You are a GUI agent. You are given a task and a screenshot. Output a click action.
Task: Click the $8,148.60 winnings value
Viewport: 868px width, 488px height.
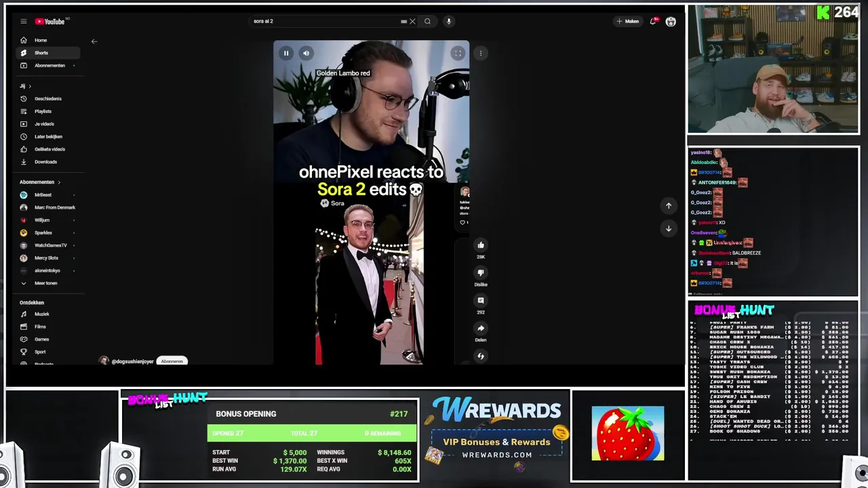point(394,452)
